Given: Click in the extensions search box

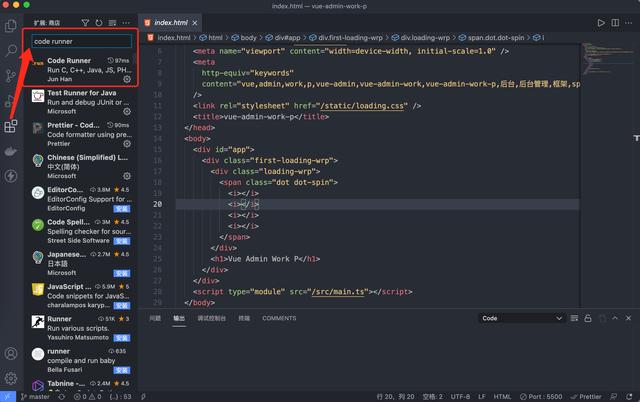Looking at the screenshot, I should tap(82, 41).
